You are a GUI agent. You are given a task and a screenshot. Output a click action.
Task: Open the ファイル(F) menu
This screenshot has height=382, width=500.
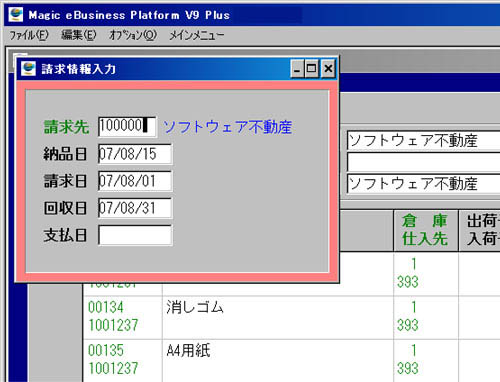click(29, 35)
